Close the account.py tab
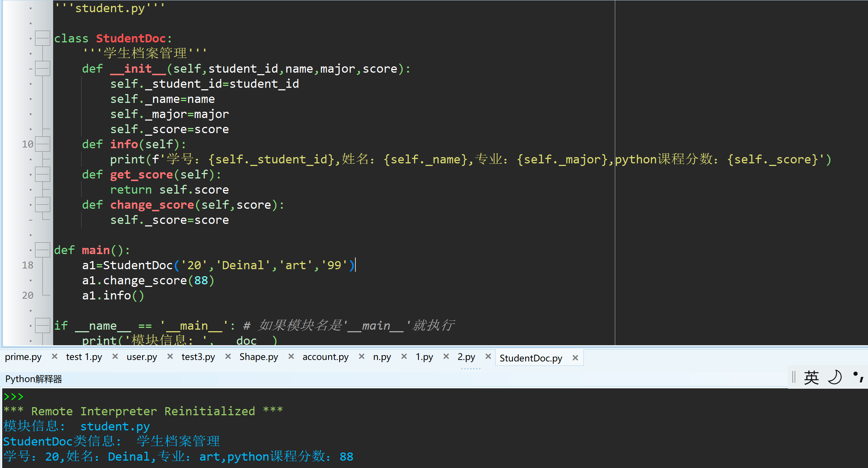Screen dimensions: 868x468 tap(362, 357)
